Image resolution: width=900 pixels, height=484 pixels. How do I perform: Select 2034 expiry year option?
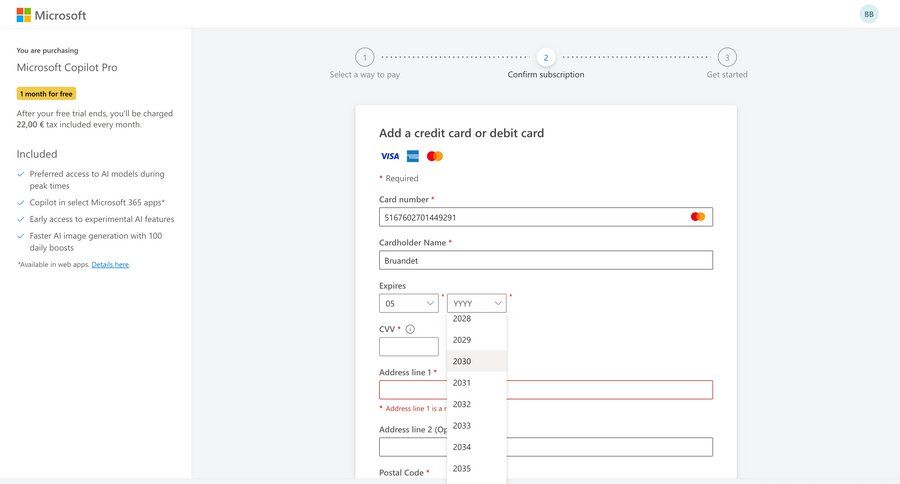coord(476,447)
